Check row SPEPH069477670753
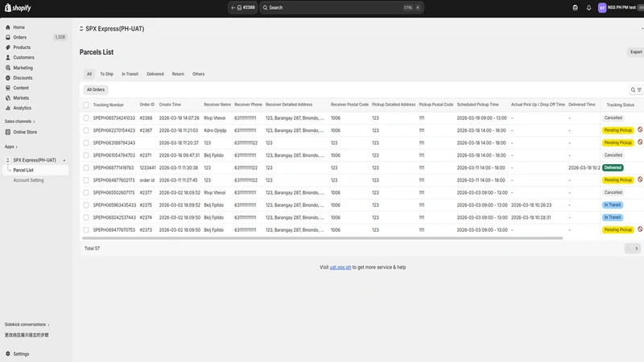Screen dimensions: 644x362 [x=86, y=230]
